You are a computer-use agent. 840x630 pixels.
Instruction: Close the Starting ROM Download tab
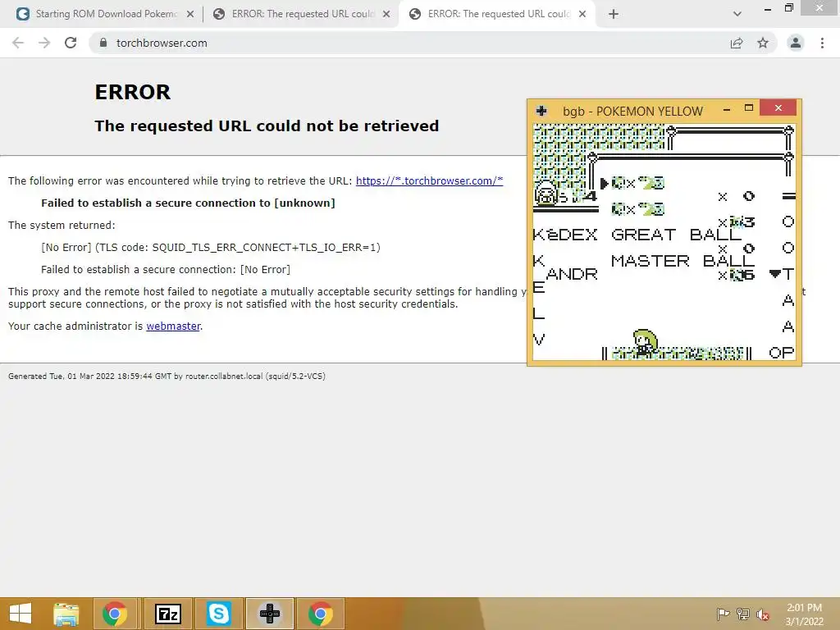point(190,15)
